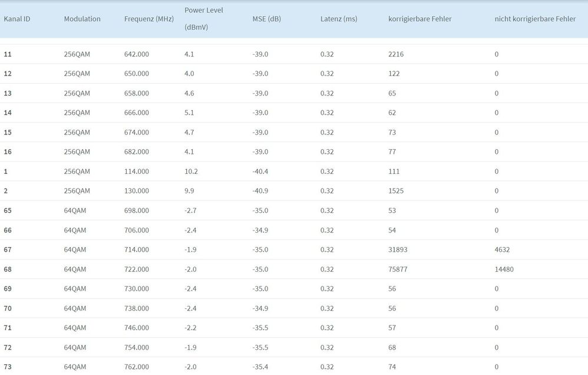Click the 75877 correctable errors cell

pyautogui.click(x=398, y=269)
